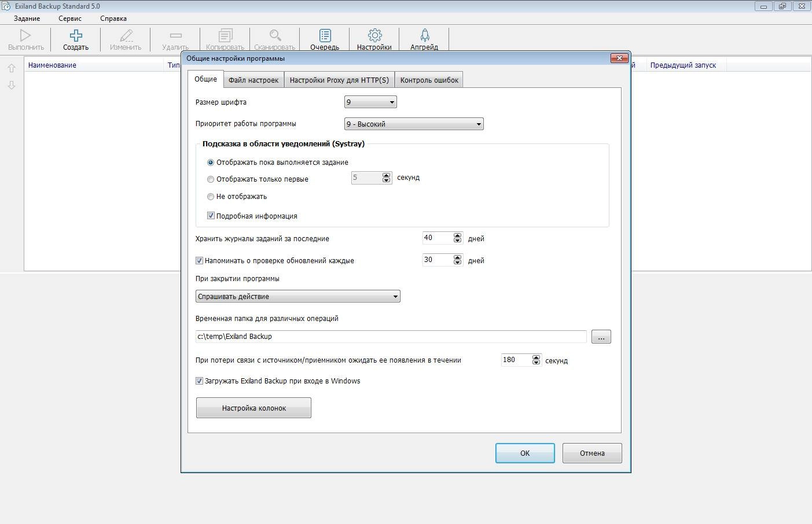The width and height of the screenshot is (812, 524).
Task: Select the Общие tab
Action: (205, 79)
